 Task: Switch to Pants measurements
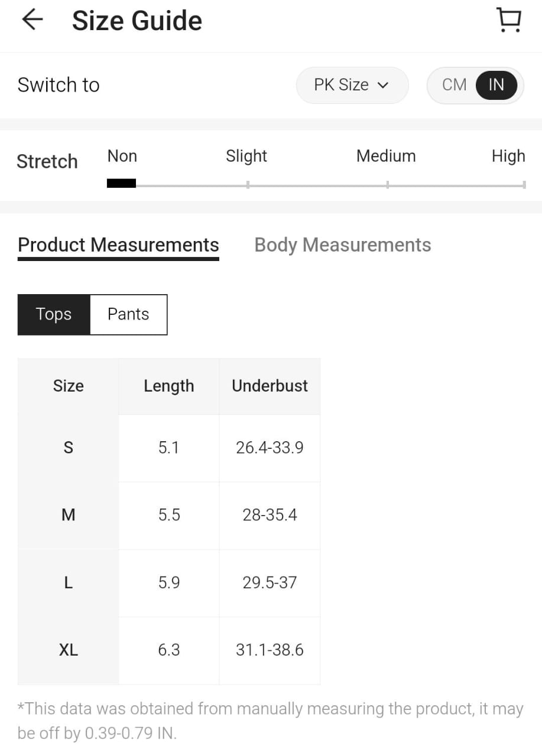(x=128, y=314)
